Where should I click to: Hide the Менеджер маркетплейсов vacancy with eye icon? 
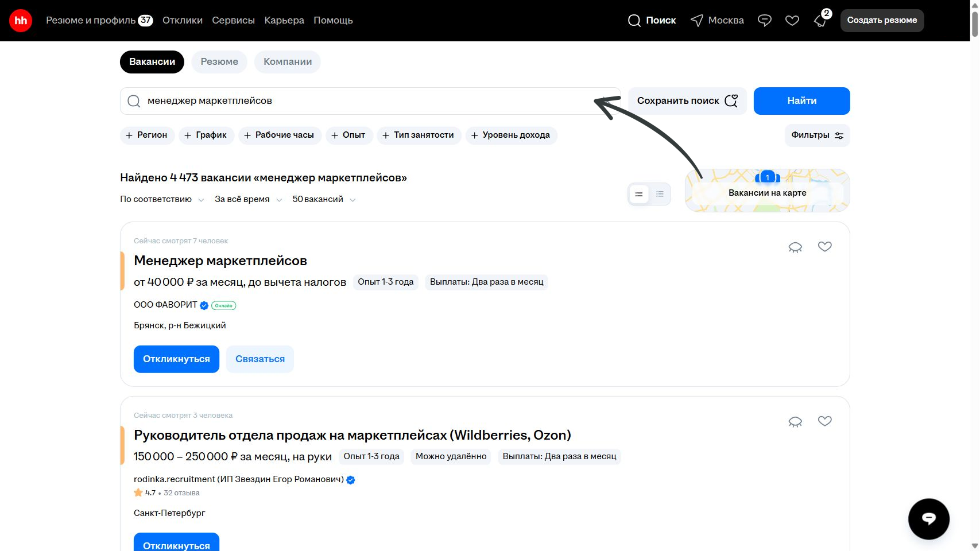point(795,247)
